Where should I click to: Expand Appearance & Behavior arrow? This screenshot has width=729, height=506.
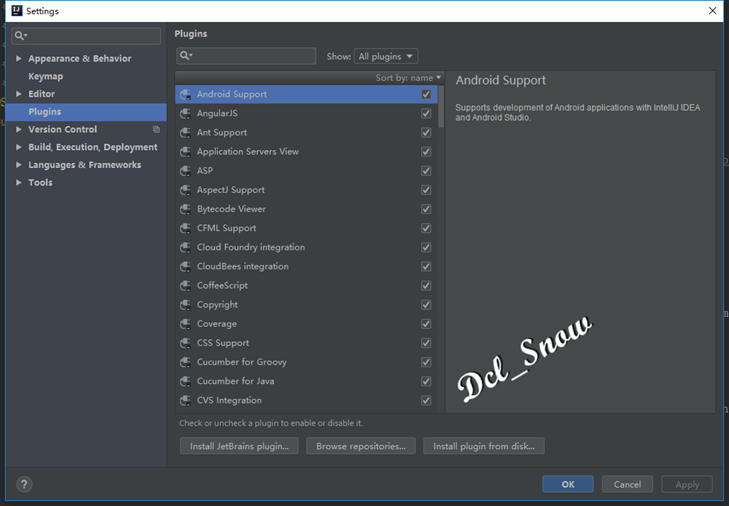pyautogui.click(x=19, y=59)
